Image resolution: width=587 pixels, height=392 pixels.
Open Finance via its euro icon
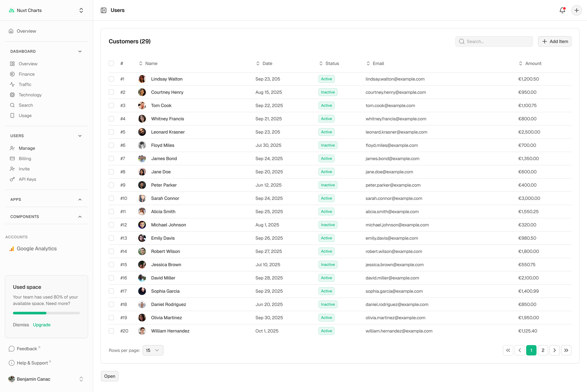12,74
